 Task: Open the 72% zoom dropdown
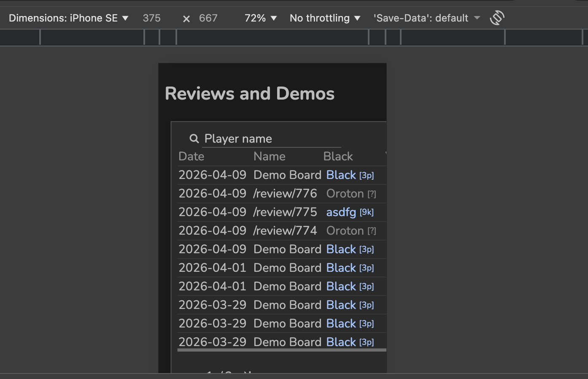point(261,18)
